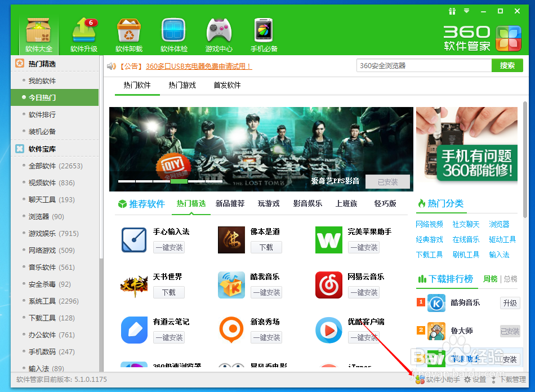Image resolution: width=535 pixels, height=392 pixels.
Task: Click the 盗墓笔记 banner image
Action: 261,149
